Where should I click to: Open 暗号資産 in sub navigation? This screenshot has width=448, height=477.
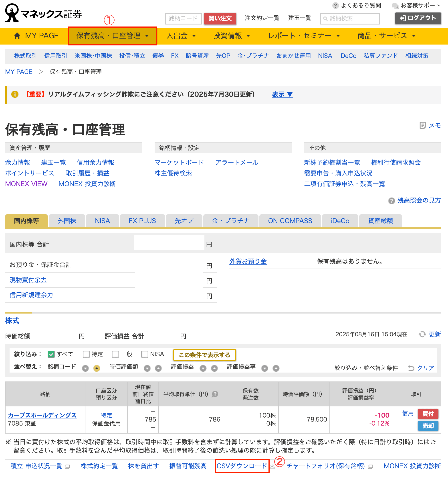(197, 56)
